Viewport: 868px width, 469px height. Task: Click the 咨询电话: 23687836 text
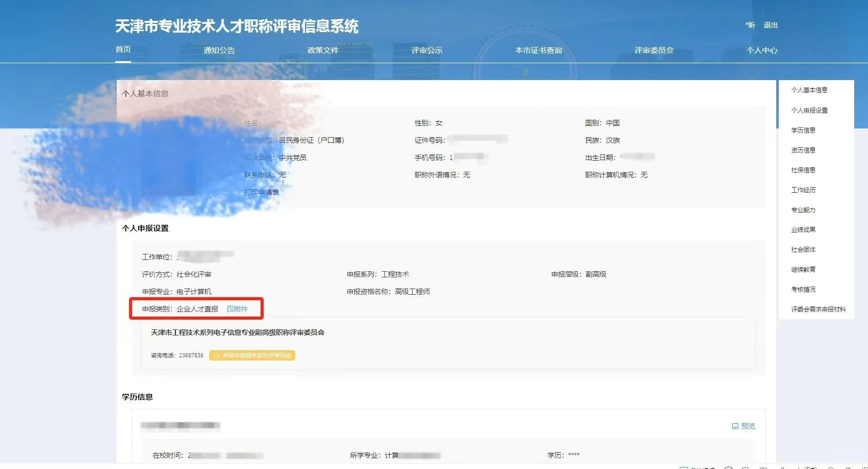pyautogui.click(x=177, y=355)
